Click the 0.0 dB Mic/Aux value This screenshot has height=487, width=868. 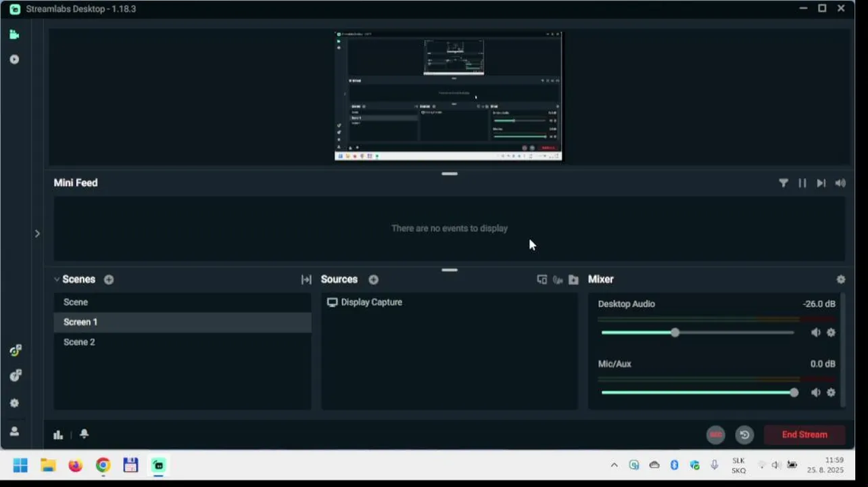click(x=823, y=364)
